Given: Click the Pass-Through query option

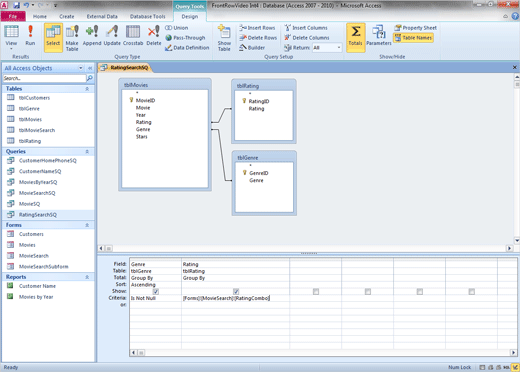Looking at the screenshot, I should pos(185,38).
